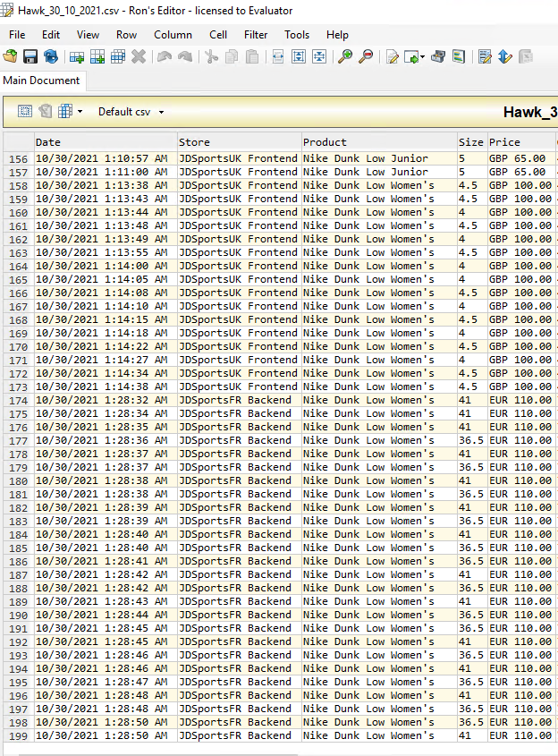Click Store cell 'JDSportsUK Frontend' in row 165

click(x=240, y=280)
